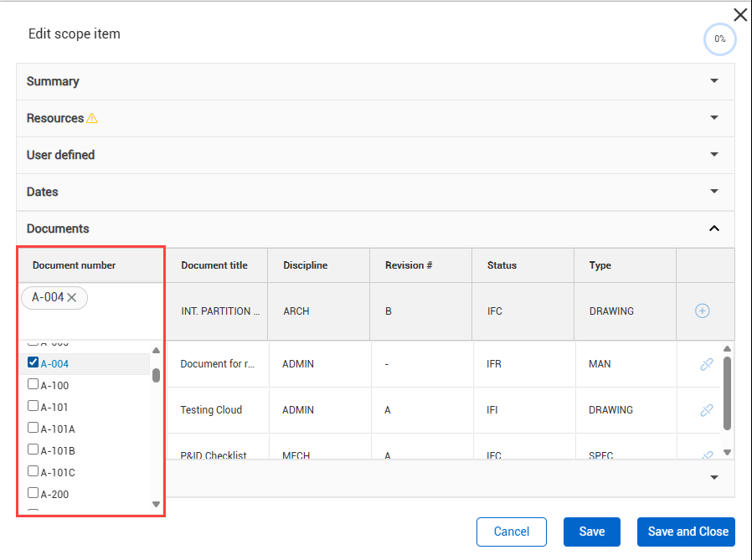Uncheck the A-004 document checkbox
This screenshot has width=752, height=560.
(x=33, y=362)
